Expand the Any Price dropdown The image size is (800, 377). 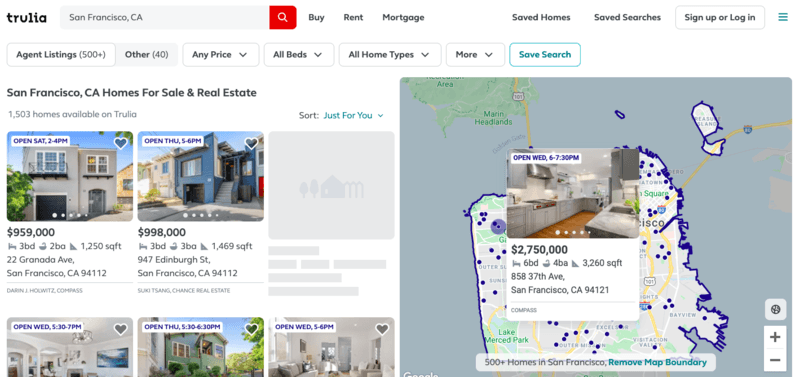pos(220,55)
